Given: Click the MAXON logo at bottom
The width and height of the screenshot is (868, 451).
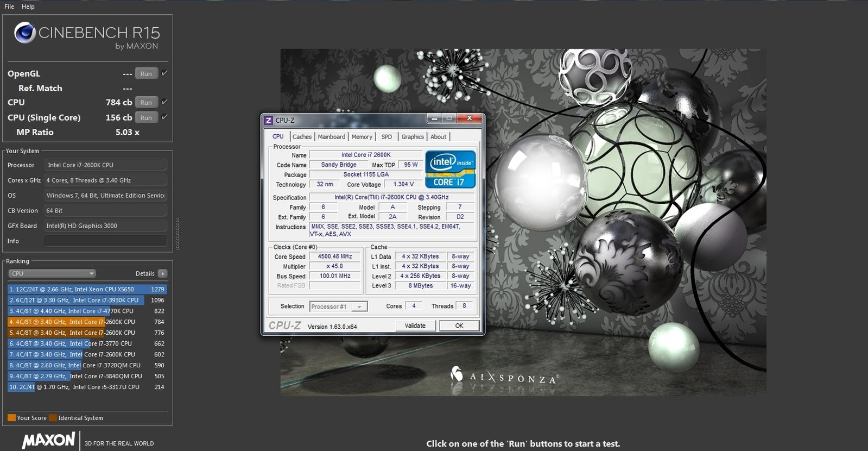Looking at the screenshot, I should tap(48, 440).
